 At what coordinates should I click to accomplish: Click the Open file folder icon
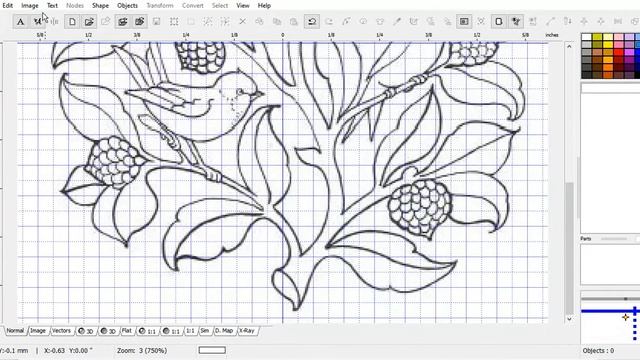(89, 22)
